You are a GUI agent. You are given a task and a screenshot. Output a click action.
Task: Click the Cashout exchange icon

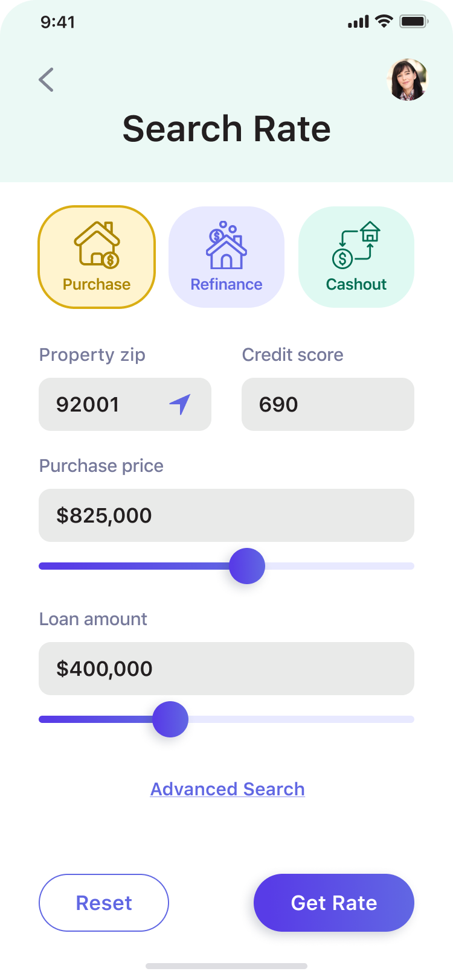coord(356,245)
